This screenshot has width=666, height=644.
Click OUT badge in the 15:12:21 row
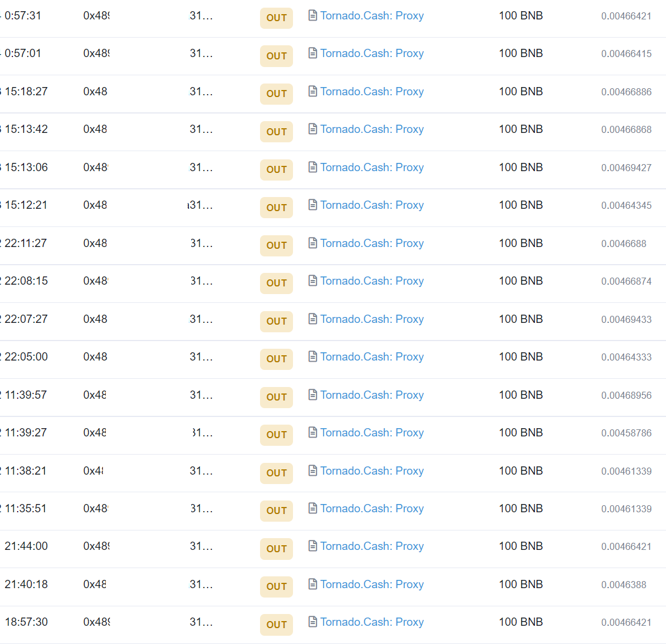coord(277,208)
